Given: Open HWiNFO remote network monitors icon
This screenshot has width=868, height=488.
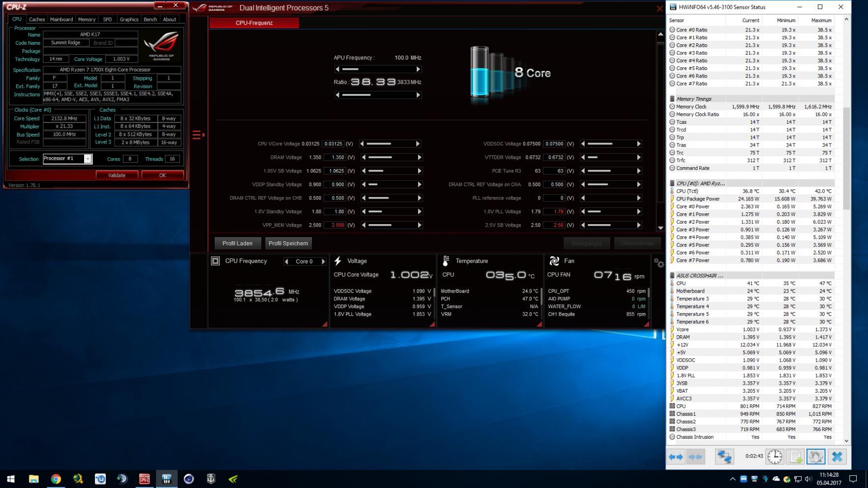Looking at the screenshot, I should [724, 457].
